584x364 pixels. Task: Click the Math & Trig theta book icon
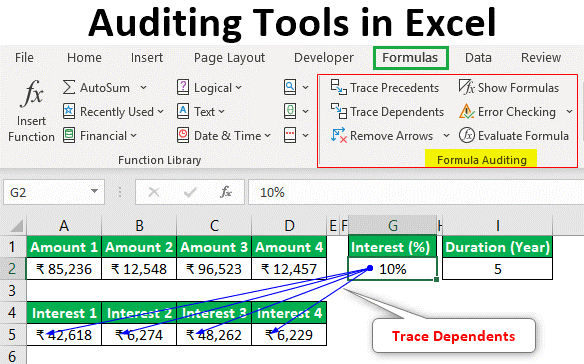[x=290, y=111]
